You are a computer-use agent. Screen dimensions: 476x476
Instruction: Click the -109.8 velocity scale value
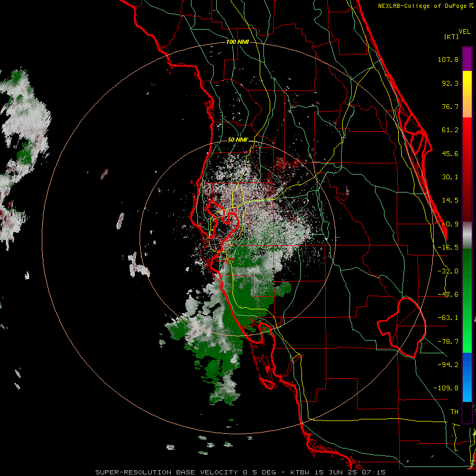click(446, 388)
